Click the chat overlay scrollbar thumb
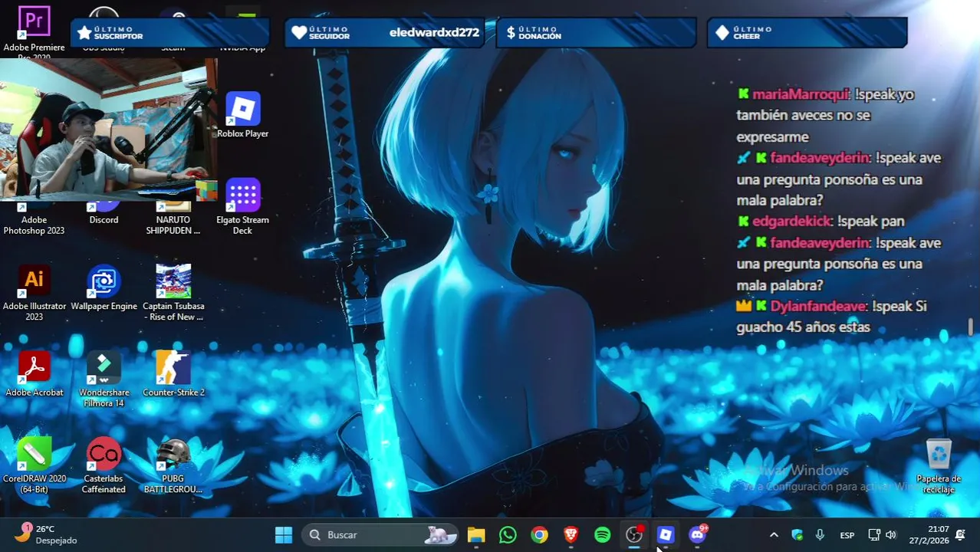Screen dimensions: 980x552 (971, 327)
